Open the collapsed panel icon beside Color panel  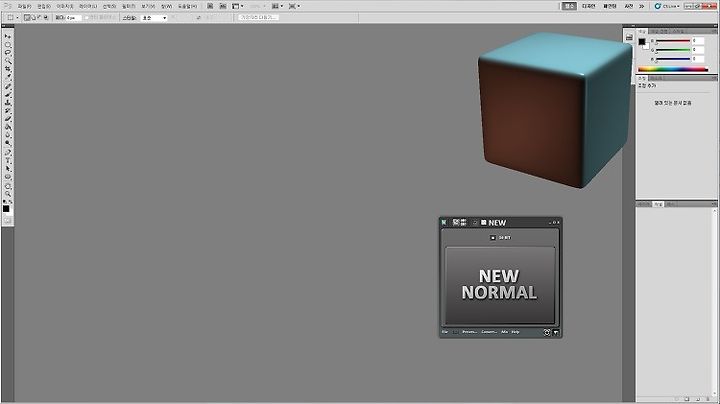[629, 37]
